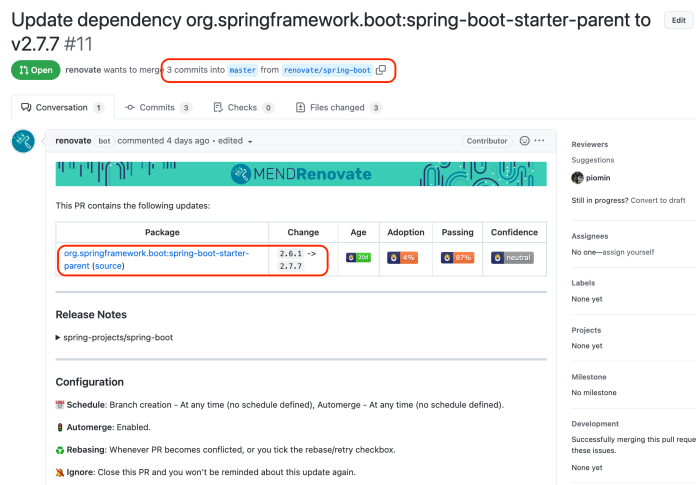Click the Confidence column header
The image size is (696, 485).
tap(514, 232)
